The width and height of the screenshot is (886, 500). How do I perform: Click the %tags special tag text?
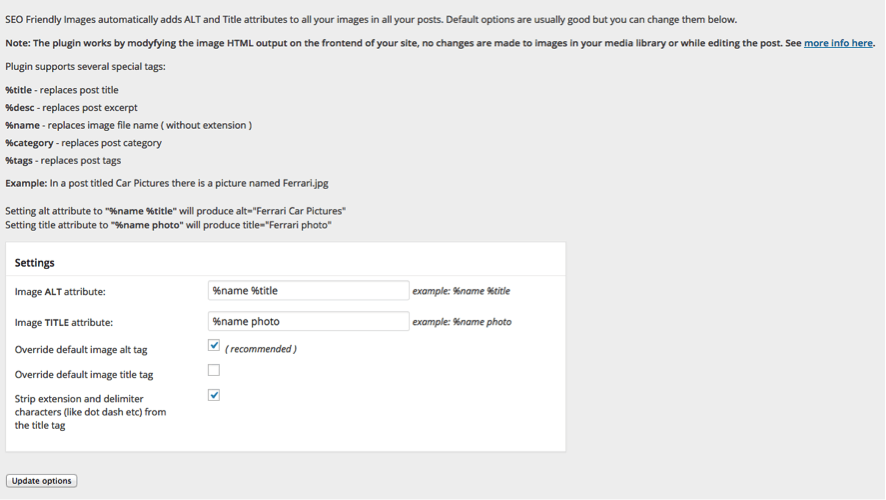tap(20, 160)
